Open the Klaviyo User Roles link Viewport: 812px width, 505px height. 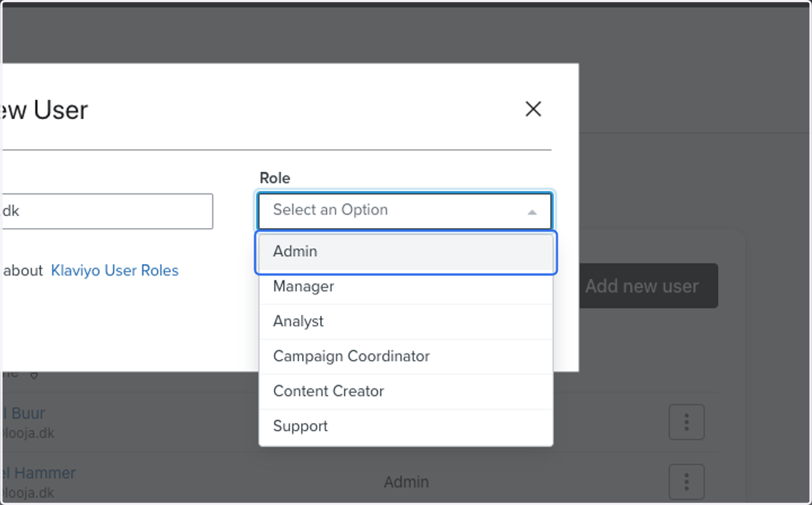tap(115, 271)
